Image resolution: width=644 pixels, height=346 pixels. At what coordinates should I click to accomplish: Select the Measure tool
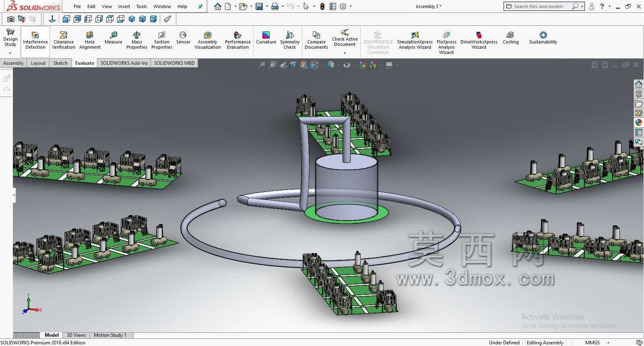[x=114, y=38]
